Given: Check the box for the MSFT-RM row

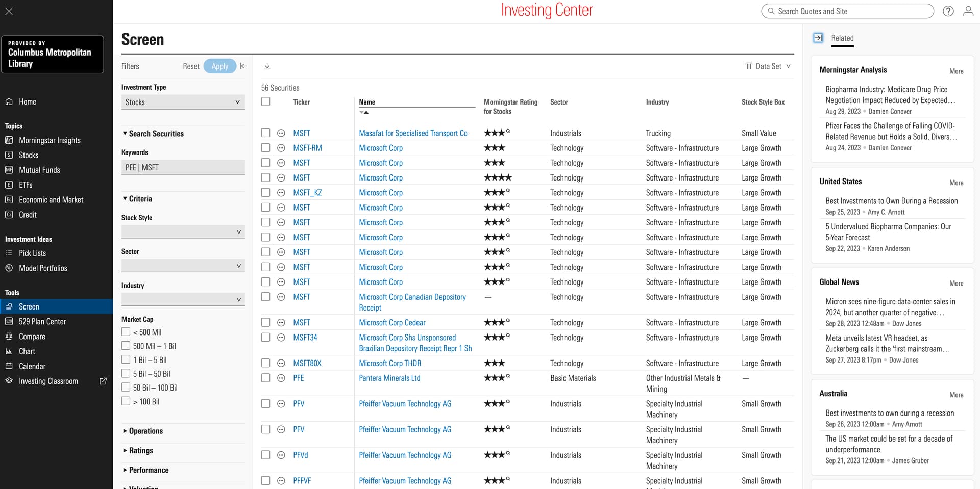Looking at the screenshot, I should pos(265,147).
